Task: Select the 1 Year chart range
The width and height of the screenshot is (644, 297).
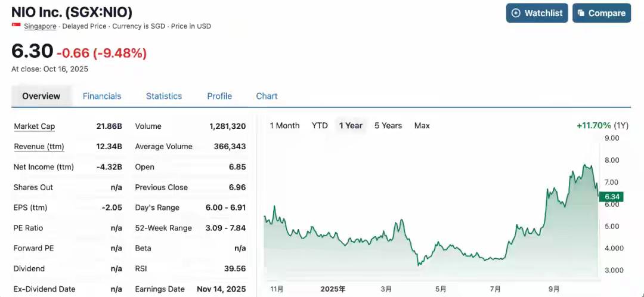Action: 351,126
